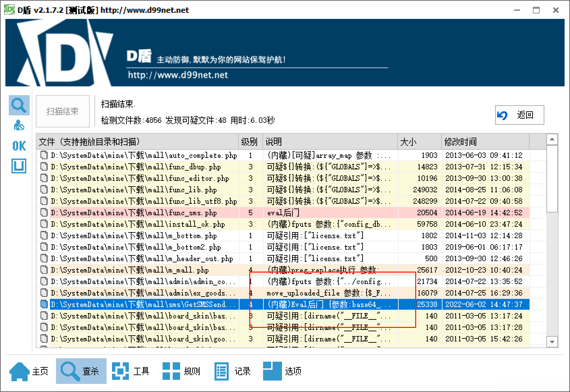Viewport: 570px width, 392px height.
Task: Select the mall\admin\admin_co file path
Action: 143,281
